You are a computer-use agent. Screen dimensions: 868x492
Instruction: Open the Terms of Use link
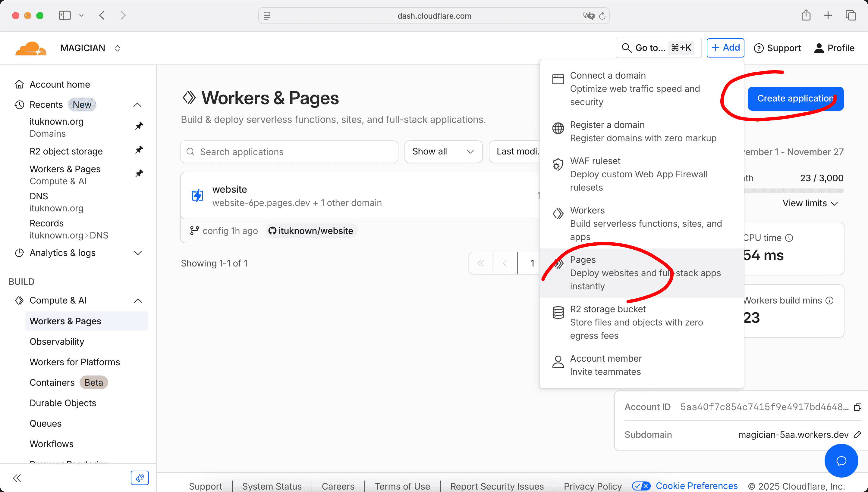tap(402, 486)
